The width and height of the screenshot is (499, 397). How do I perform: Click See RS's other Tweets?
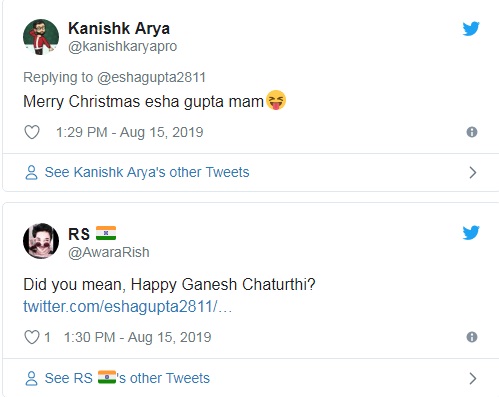(x=117, y=378)
